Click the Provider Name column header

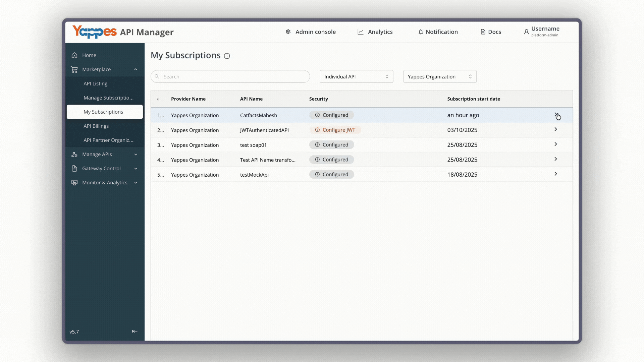[188, 99]
